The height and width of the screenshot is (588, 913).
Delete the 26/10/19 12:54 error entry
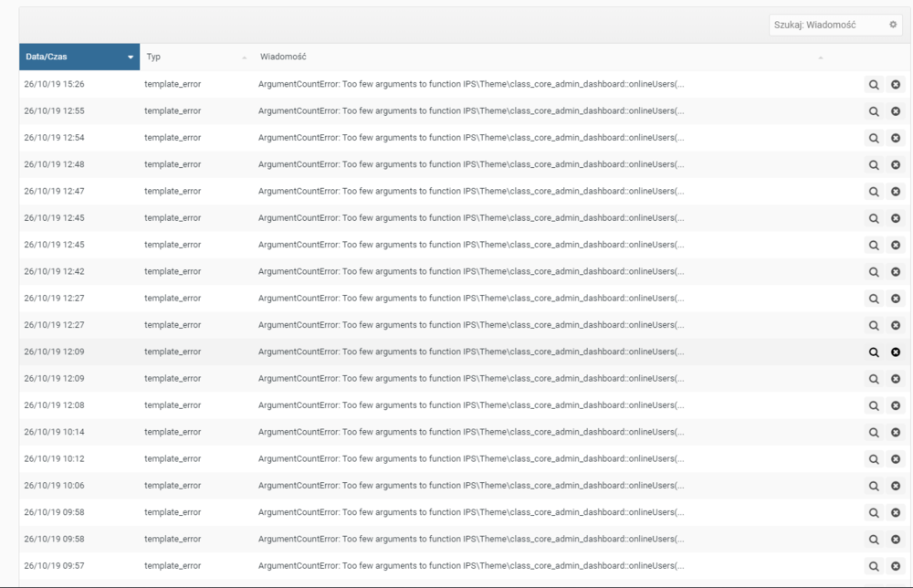(896, 138)
